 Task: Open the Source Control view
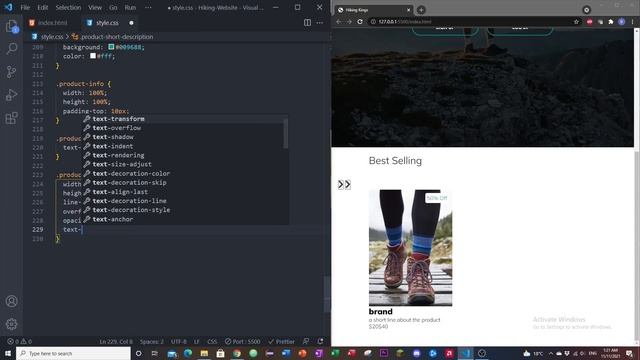point(11,72)
